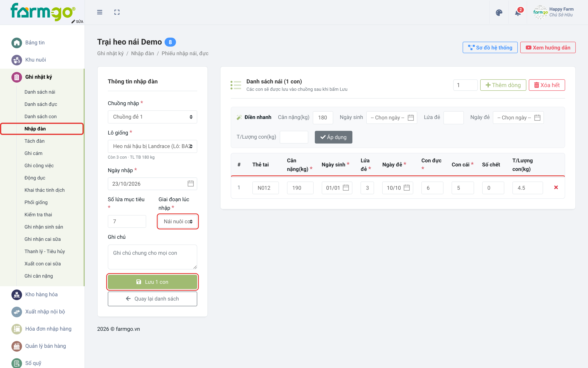The height and width of the screenshot is (368, 588).
Task: Open Xuất nhập nội bộ icon
Action: tap(17, 312)
